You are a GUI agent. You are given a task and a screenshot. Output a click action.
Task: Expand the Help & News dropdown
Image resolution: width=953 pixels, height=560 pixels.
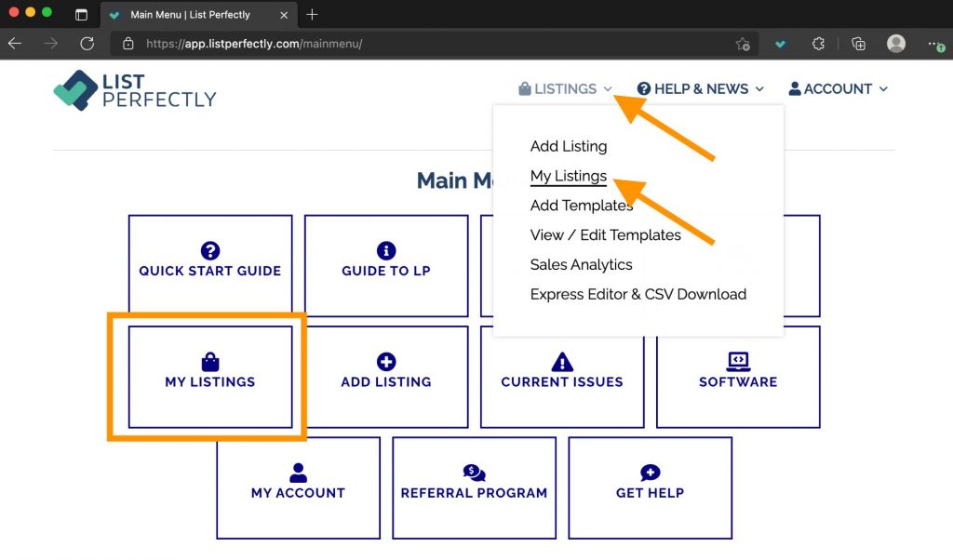pyautogui.click(x=700, y=89)
